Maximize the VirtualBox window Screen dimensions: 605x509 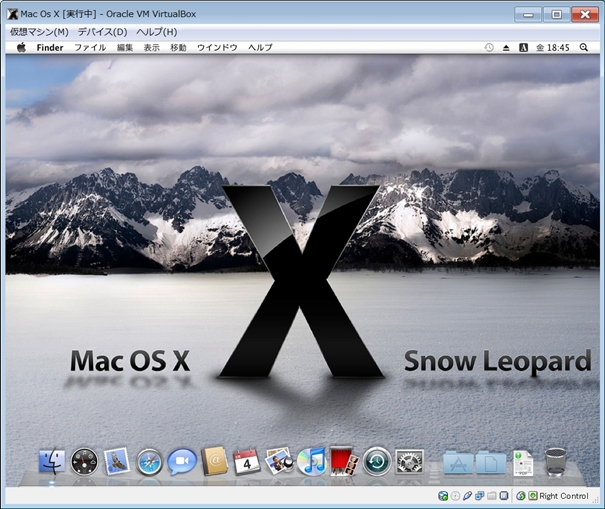coord(556,15)
